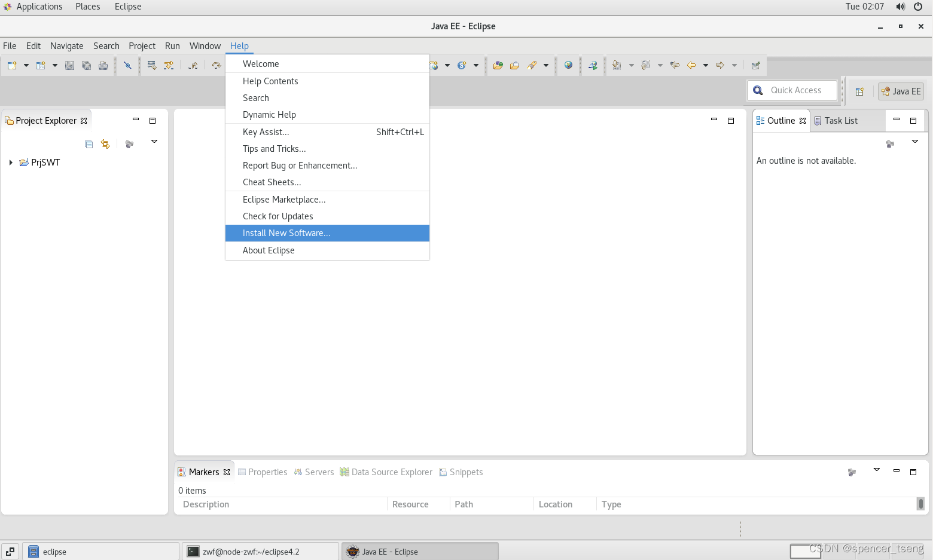The height and width of the screenshot is (560, 933).
Task: Open the New wizard dropdown arrow
Action: [25, 65]
